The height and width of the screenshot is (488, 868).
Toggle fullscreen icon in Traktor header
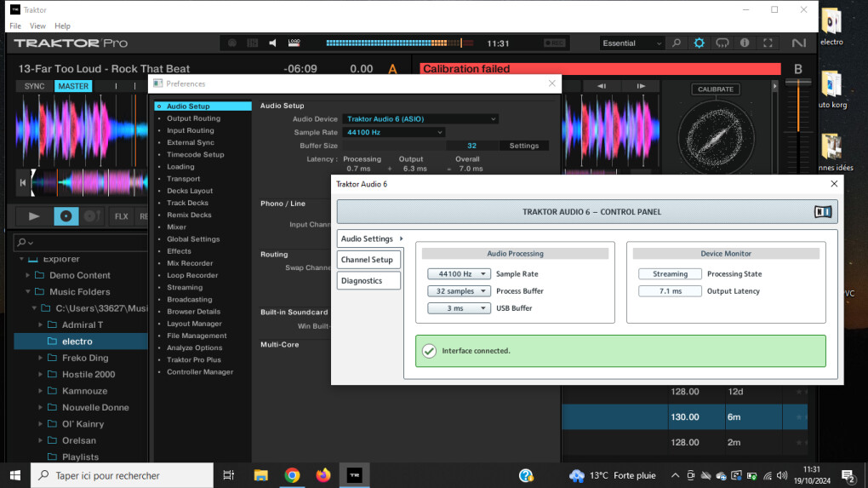(768, 43)
